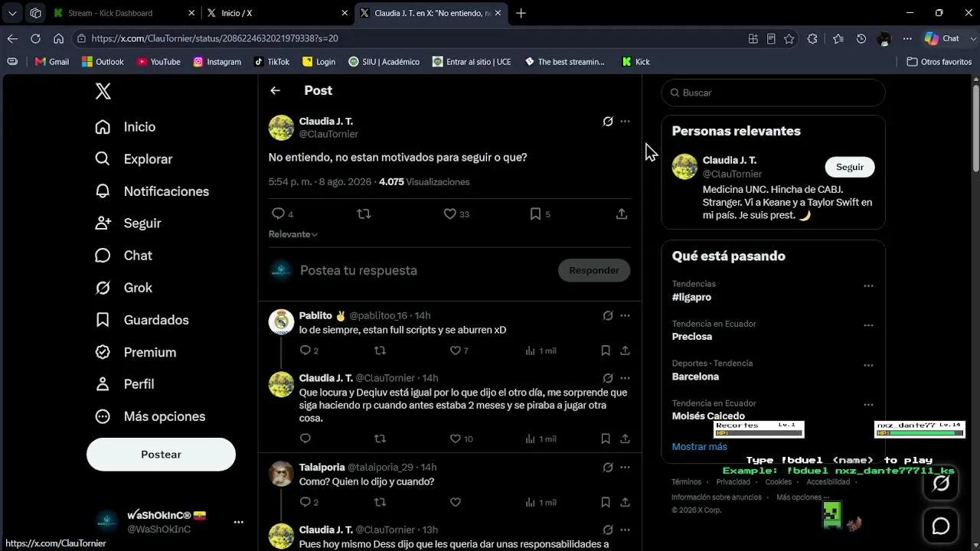The width and height of the screenshot is (980, 551).
Task: Share Claudia's 'Que locura' comment
Action: click(625, 439)
